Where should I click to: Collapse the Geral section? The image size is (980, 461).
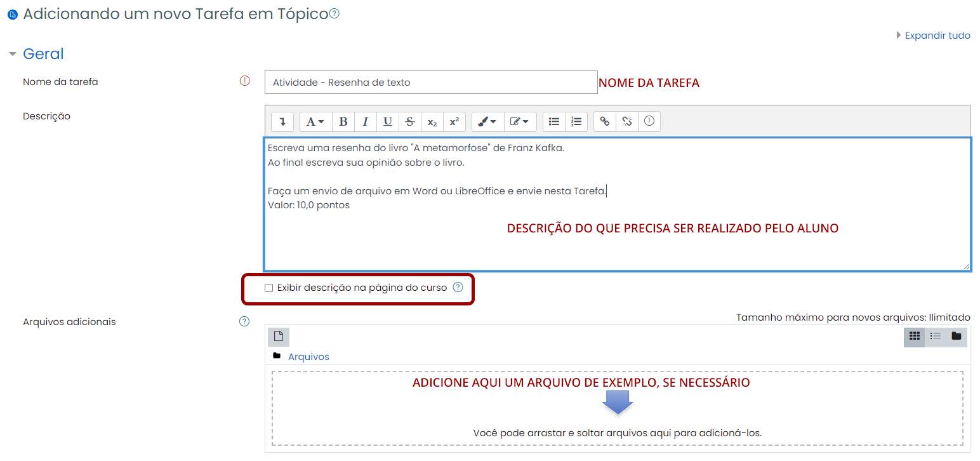pos(13,53)
